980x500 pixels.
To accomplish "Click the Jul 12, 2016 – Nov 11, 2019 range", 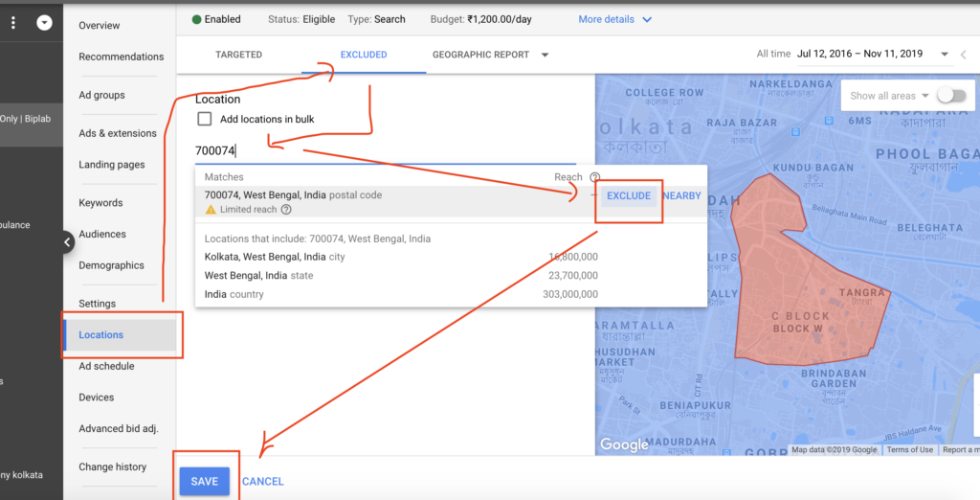I will (860, 54).
